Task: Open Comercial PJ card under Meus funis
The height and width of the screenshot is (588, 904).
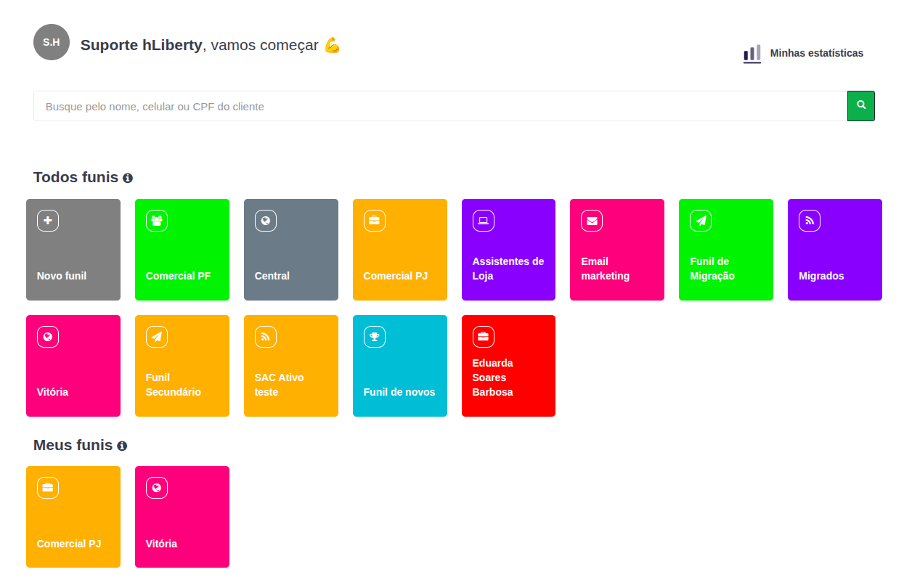Action: click(73, 517)
